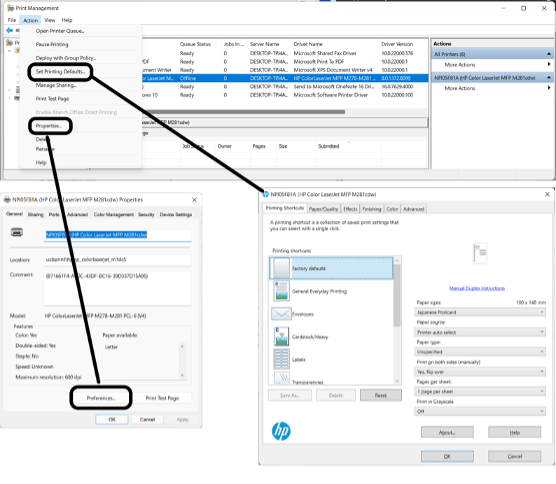This screenshot has height=484, width=556.
Task: Click the printer name input field
Action: (x=117, y=235)
